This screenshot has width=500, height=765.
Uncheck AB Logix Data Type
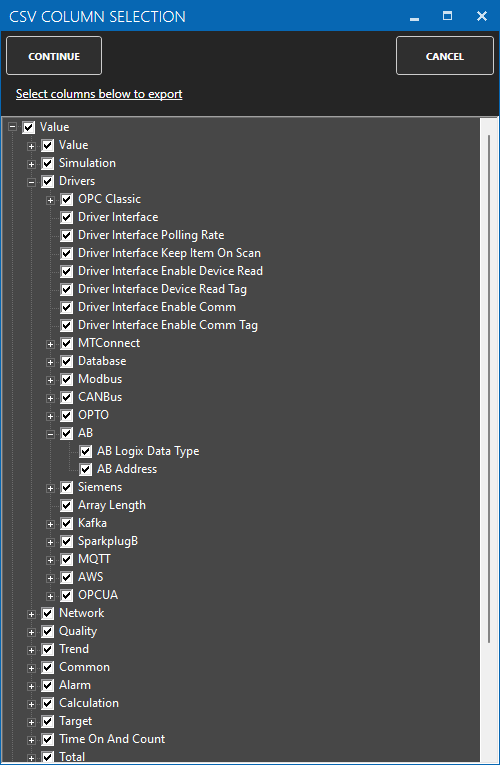pyautogui.click(x=86, y=452)
